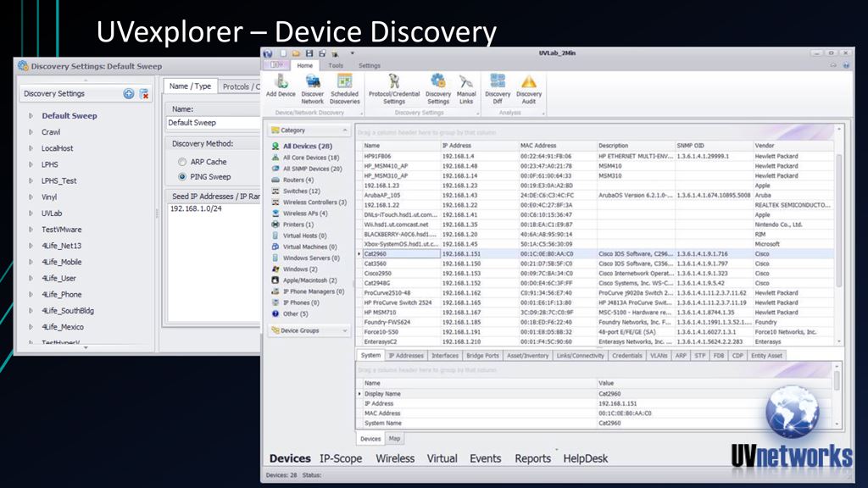868x488 pixels.
Task: Select Wireless APs (4) category
Action: click(304, 213)
